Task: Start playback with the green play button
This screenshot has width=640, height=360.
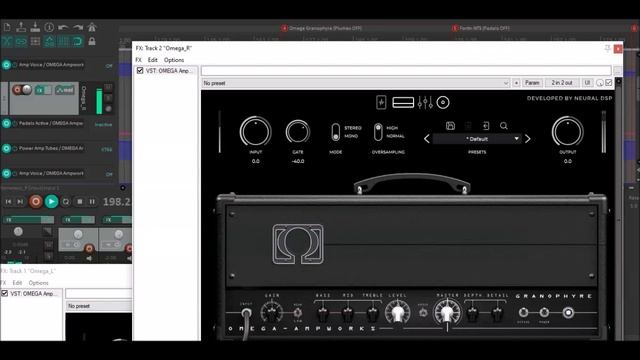Action: click(51, 201)
